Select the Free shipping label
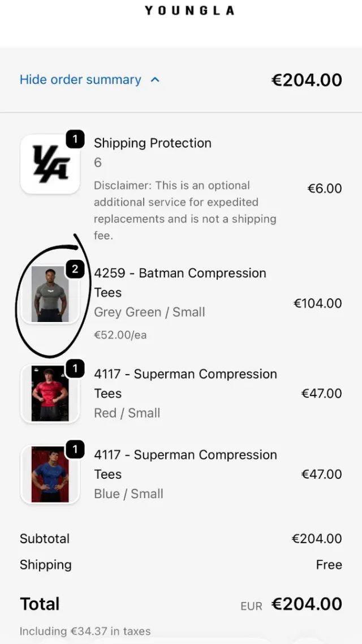Screen dimensions: 362x644 [329, 564]
